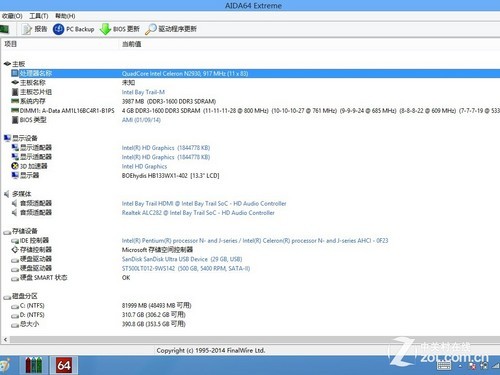Screen dimensions: 500x375
Task: Select the 存储设备 storage group header
Action: [x=24, y=231]
